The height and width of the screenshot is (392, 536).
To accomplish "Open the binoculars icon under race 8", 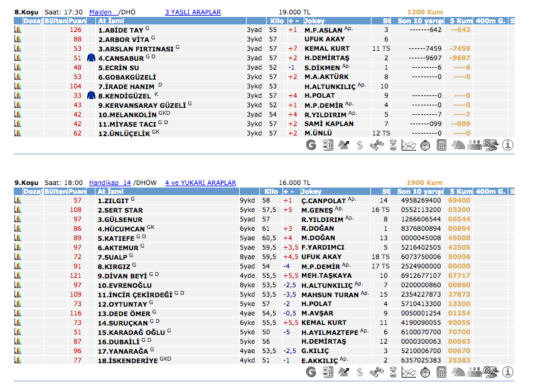I will (376, 146).
